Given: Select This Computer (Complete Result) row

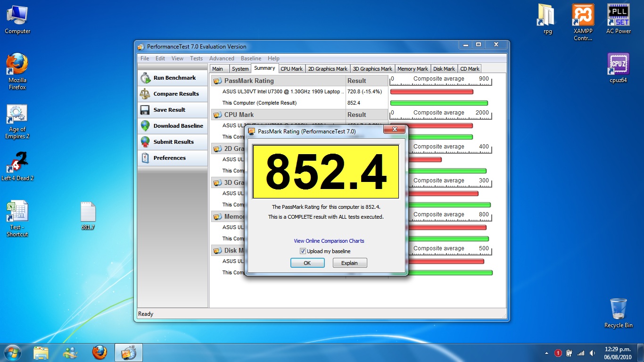Looking at the screenshot, I should (259, 103).
